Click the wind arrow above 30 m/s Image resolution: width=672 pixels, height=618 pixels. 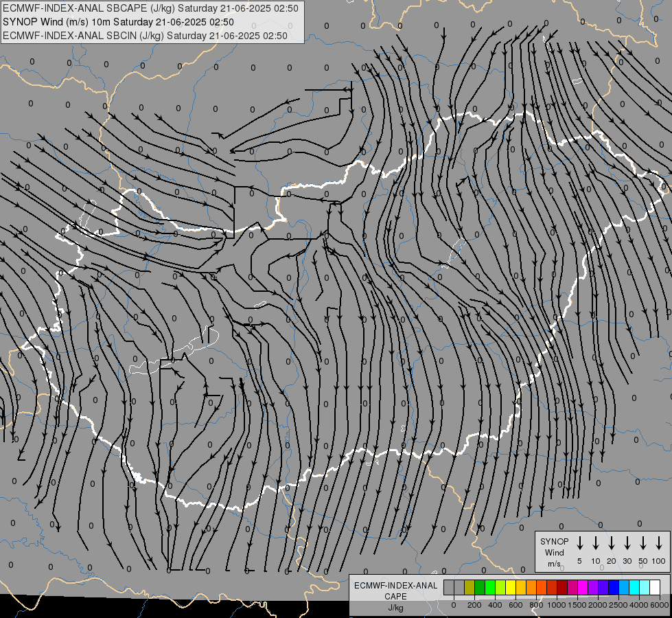[627, 543]
